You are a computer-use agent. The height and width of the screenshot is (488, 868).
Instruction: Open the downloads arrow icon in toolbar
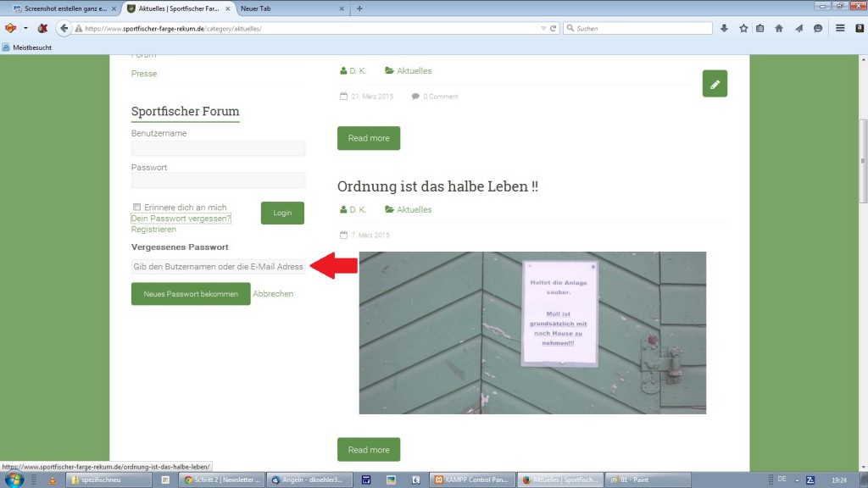[724, 28]
